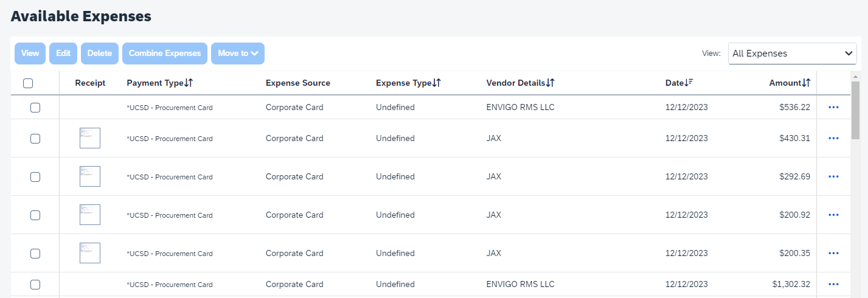The height and width of the screenshot is (298, 868).
Task: Change sort order on the Date column
Action: (x=689, y=83)
